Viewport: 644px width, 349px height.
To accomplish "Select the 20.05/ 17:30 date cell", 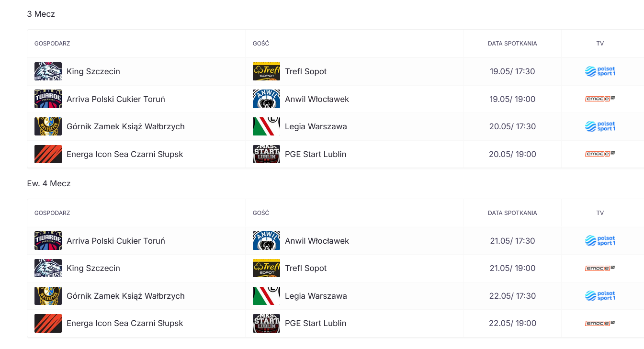I will 512,126.
